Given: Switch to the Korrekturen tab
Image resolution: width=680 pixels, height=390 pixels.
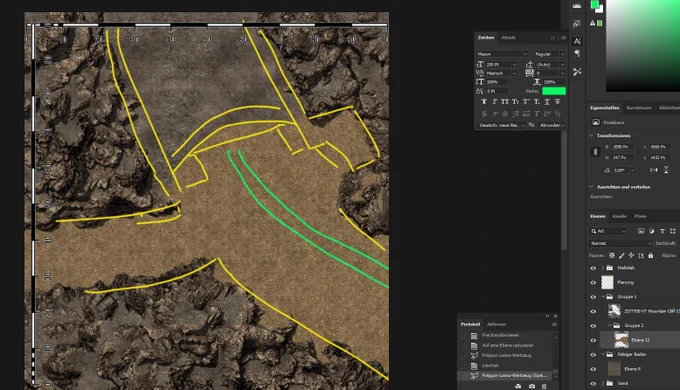Looking at the screenshot, I should click(639, 108).
